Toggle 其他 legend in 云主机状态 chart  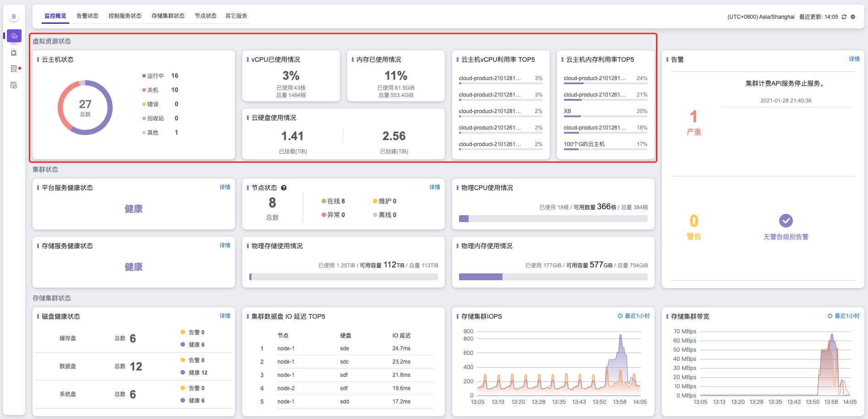[153, 133]
